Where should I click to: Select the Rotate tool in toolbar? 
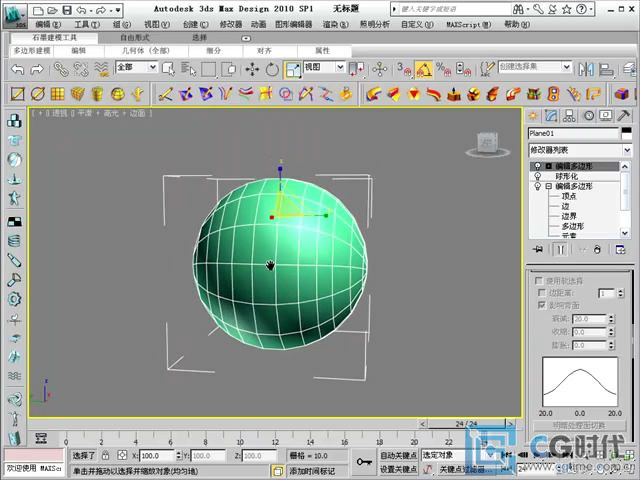click(x=272, y=69)
